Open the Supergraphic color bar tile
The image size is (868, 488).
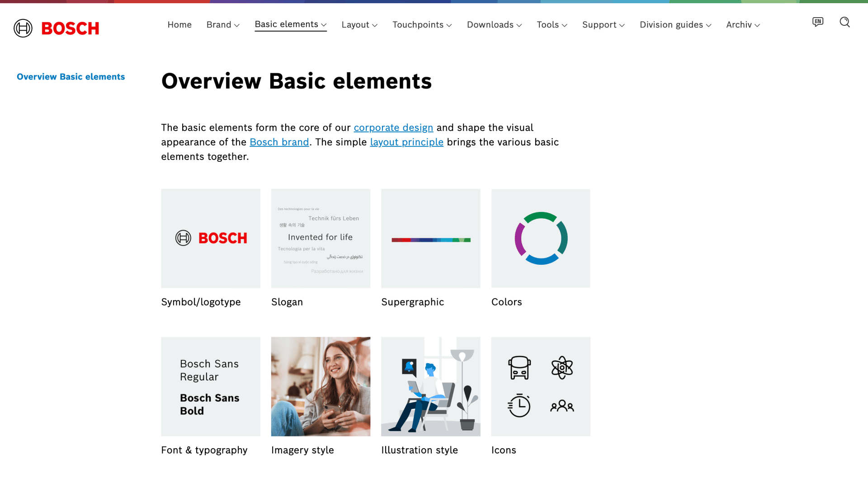click(x=430, y=239)
